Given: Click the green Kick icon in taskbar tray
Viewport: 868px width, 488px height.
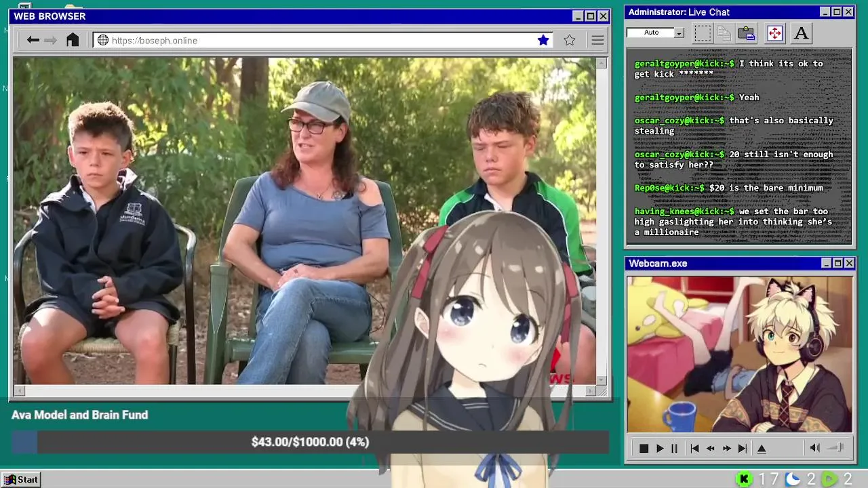Looking at the screenshot, I should point(745,479).
